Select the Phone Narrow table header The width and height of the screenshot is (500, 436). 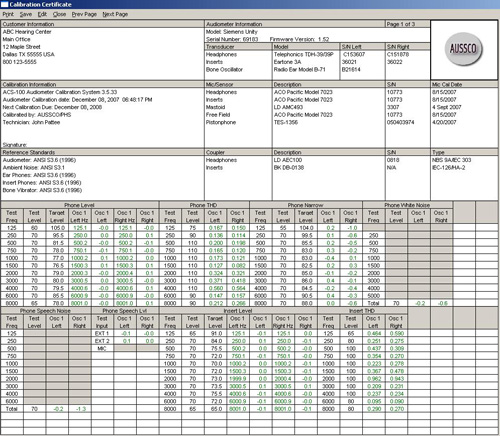pyautogui.click(x=305, y=205)
